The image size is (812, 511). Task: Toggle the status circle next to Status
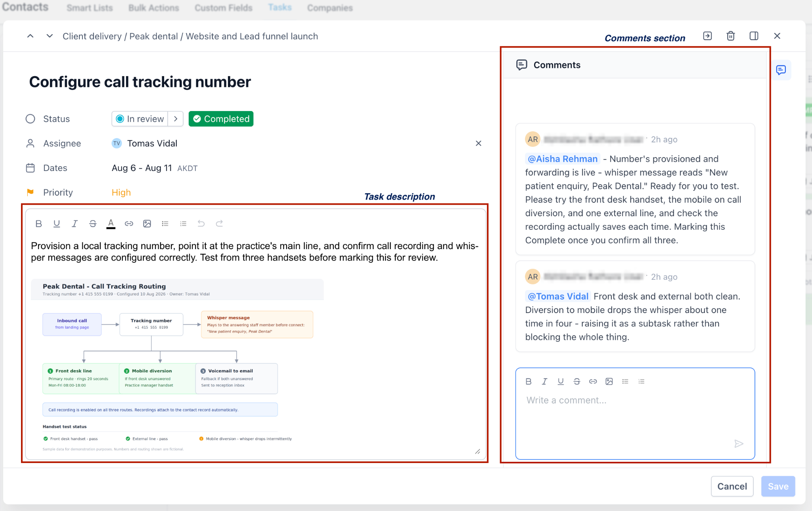click(31, 119)
